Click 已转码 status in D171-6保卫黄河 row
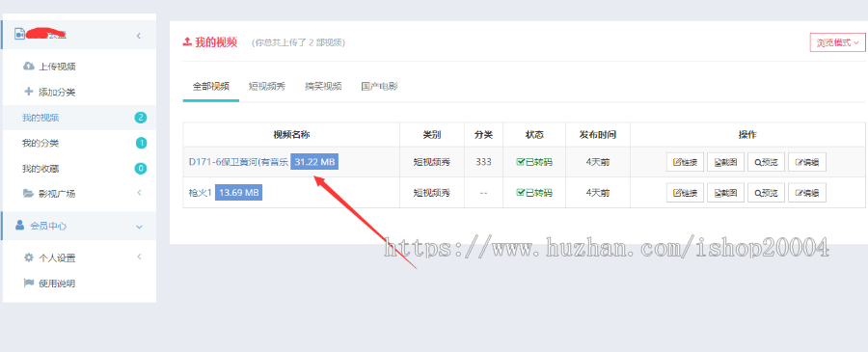 534,162
